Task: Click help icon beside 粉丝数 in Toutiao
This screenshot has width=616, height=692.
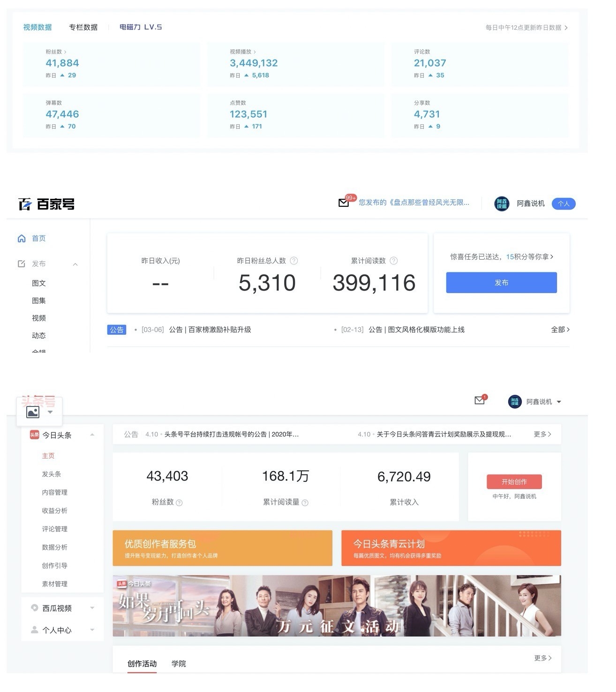Action: pos(179,503)
